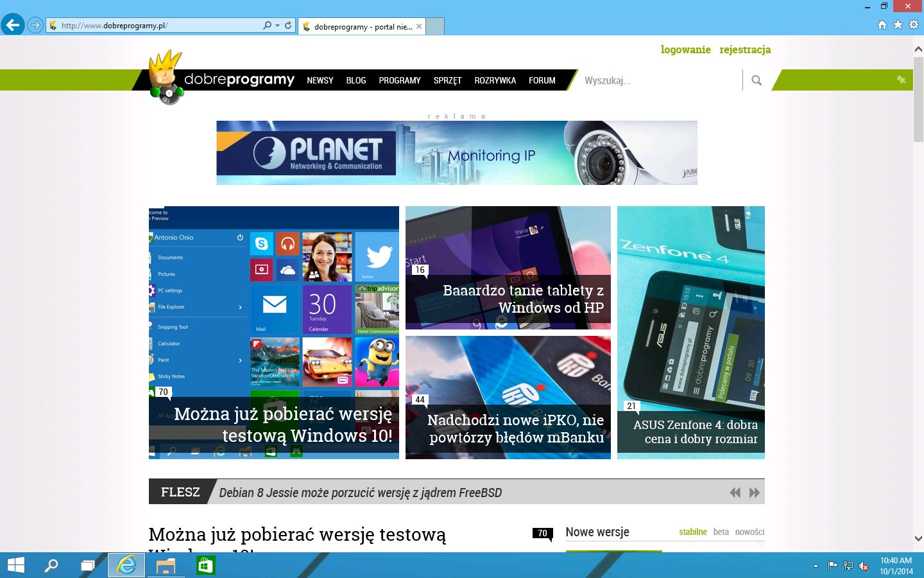Click the 21 comments badge on Zenfone tile
This screenshot has height=578, width=924.
(x=631, y=406)
